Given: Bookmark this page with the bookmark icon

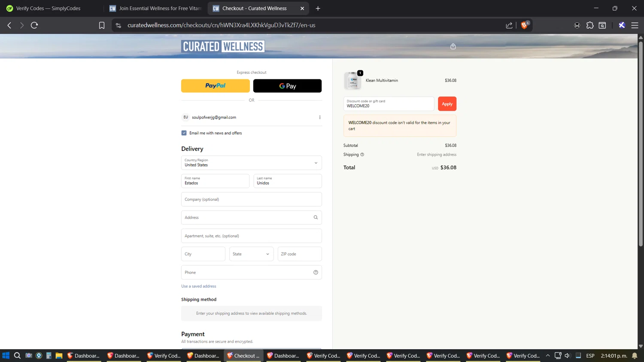Looking at the screenshot, I should click(x=102, y=25).
